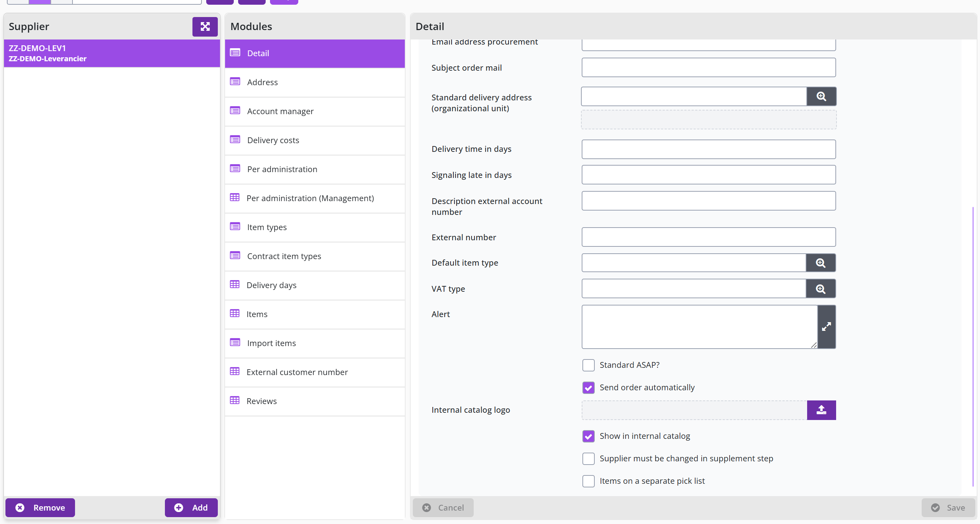Remove the selected supplier

[40, 508]
